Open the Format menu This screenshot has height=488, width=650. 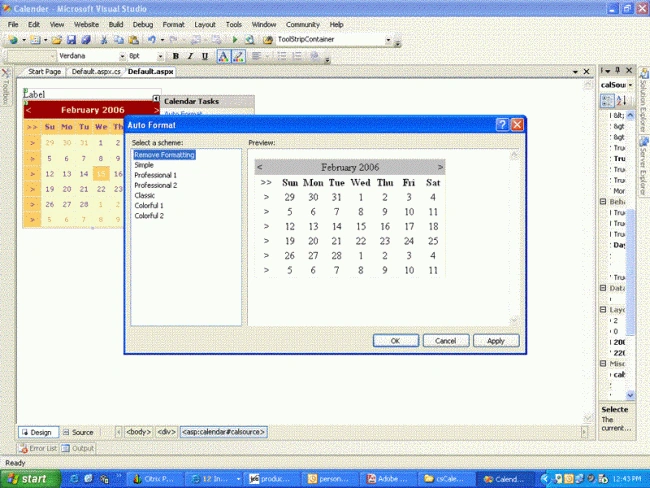(173, 24)
